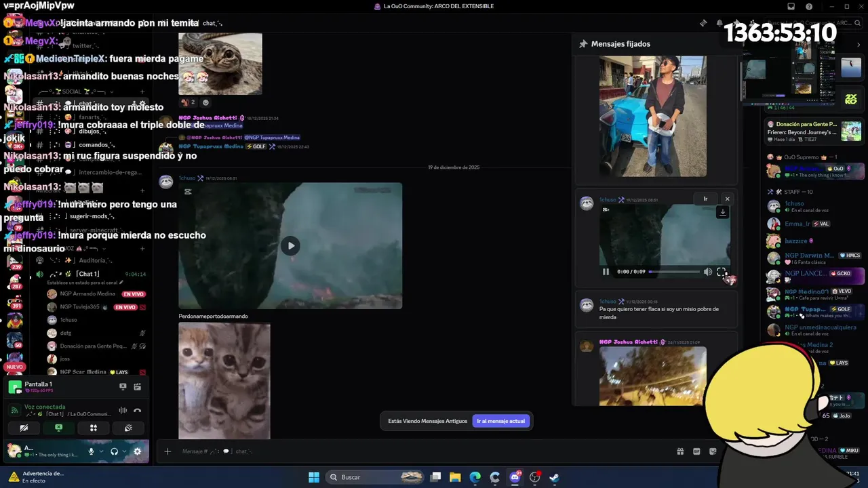Open GIF picker
Image resolution: width=868 pixels, height=488 pixels.
click(x=696, y=451)
